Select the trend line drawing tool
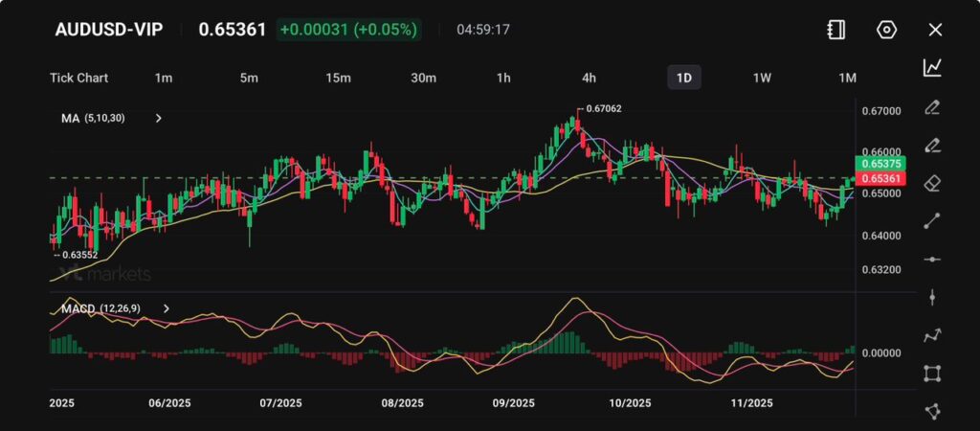Viewport: 980px width, 431px height. [932, 221]
